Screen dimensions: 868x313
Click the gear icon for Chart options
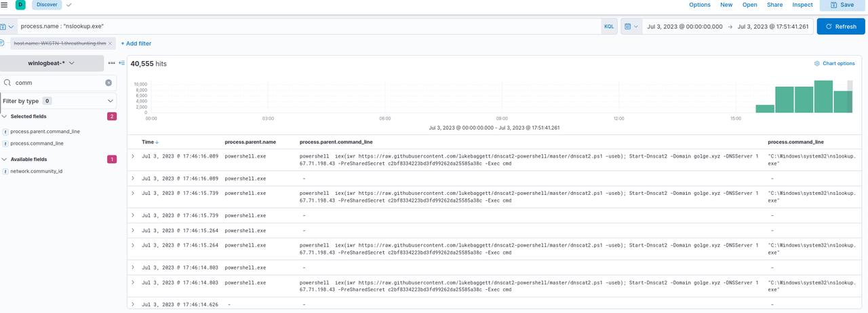[817, 63]
